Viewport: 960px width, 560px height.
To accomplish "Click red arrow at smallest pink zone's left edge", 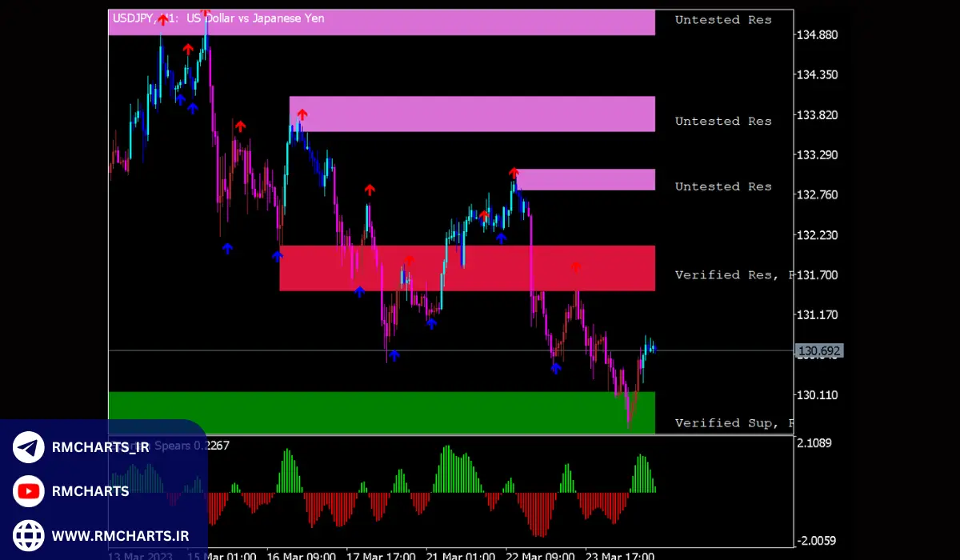I will [514, 172].
